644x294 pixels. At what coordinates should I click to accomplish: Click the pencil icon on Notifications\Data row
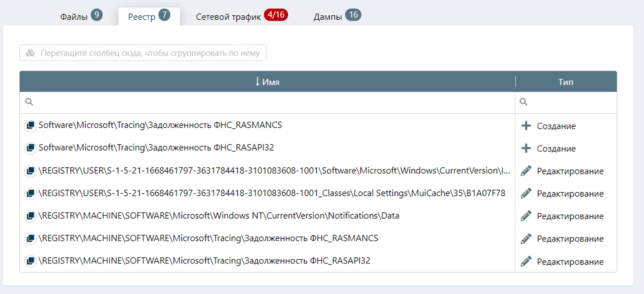tap(526, 216)
